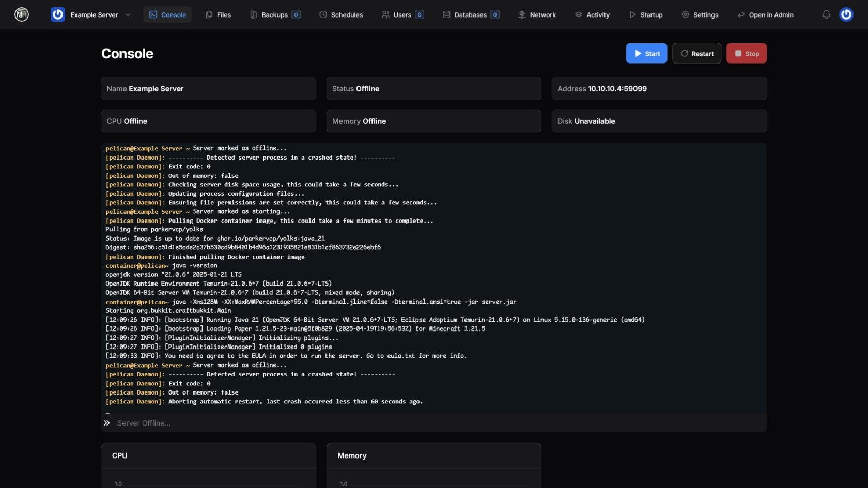The width and height of the screenshot is (868, 488).
Task: Click the 'Initialized 0 plugins' log line
Action: (219, 347)
